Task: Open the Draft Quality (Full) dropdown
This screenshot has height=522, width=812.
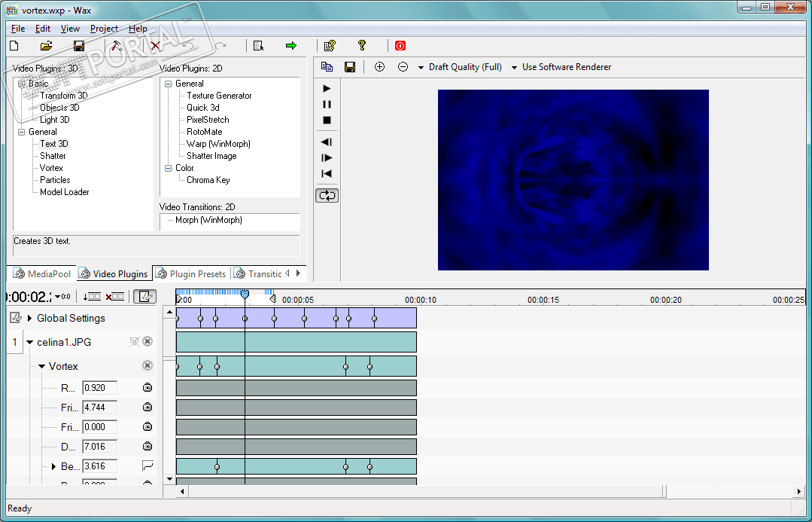Action: tap(460, 67)
